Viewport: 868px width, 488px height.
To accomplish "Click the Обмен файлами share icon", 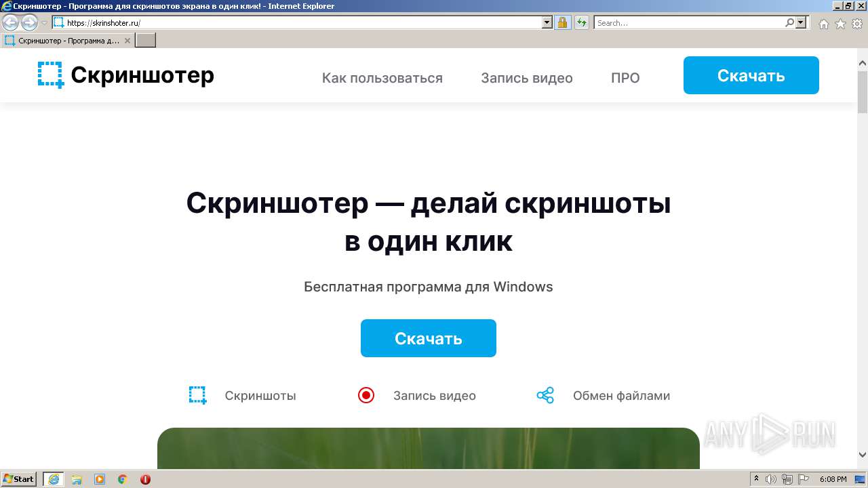I will tap(545, 395).
